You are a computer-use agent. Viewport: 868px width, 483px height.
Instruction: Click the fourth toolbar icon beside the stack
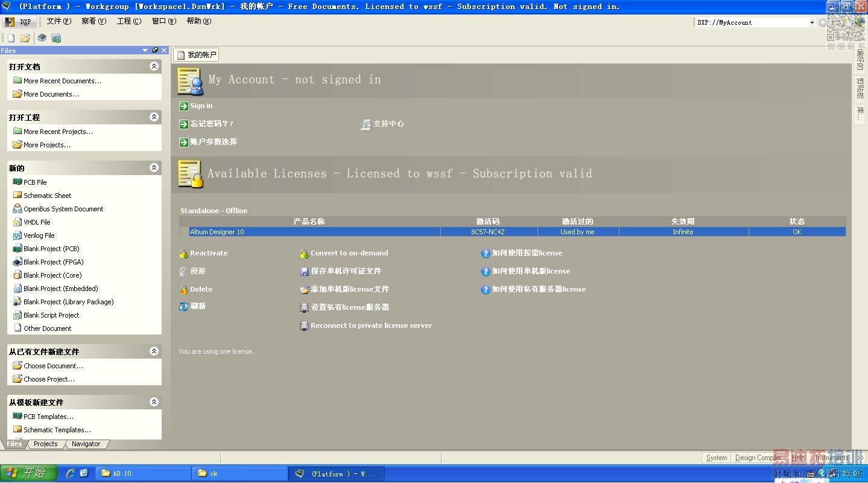click(x=56, y=38)
